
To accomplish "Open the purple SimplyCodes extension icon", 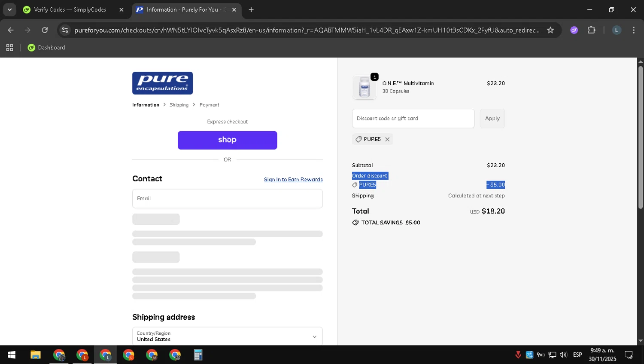I will point(574,30).
